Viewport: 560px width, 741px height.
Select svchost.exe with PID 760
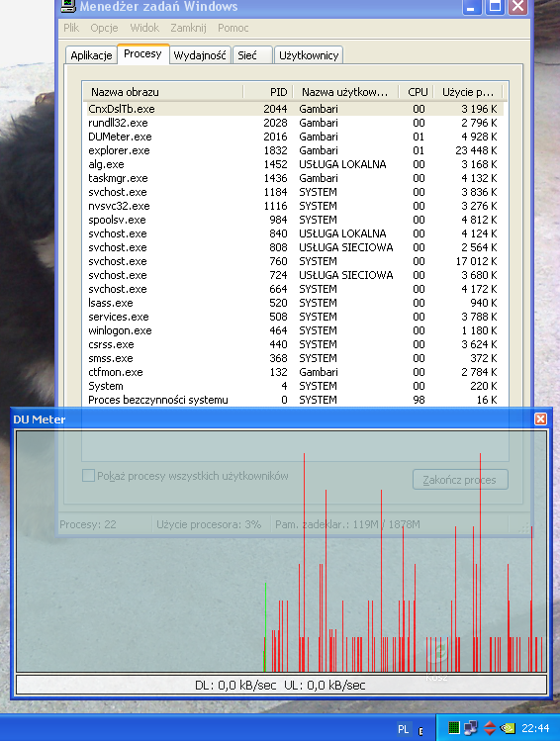click(x=294, y=261)
